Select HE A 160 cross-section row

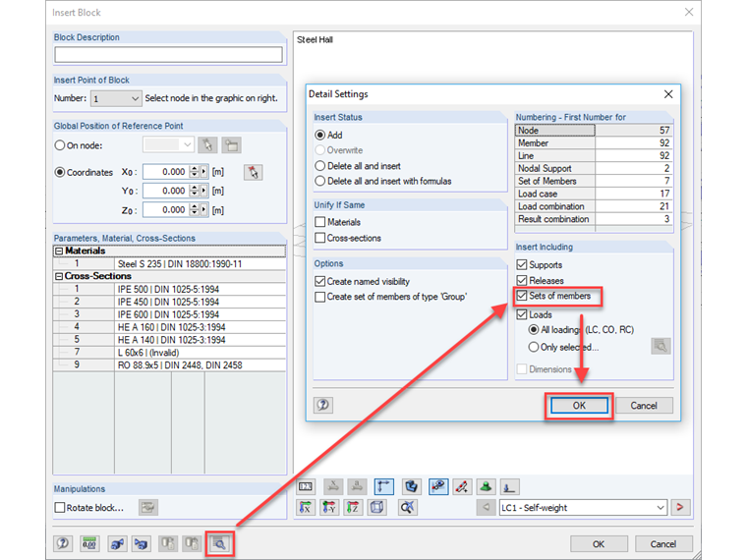point(170,327)
